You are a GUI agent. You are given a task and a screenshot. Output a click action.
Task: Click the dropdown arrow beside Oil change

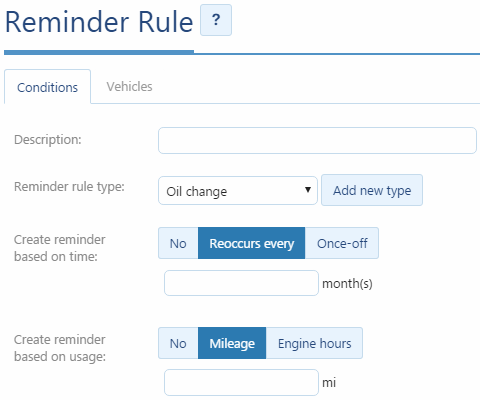pos(308,190)
